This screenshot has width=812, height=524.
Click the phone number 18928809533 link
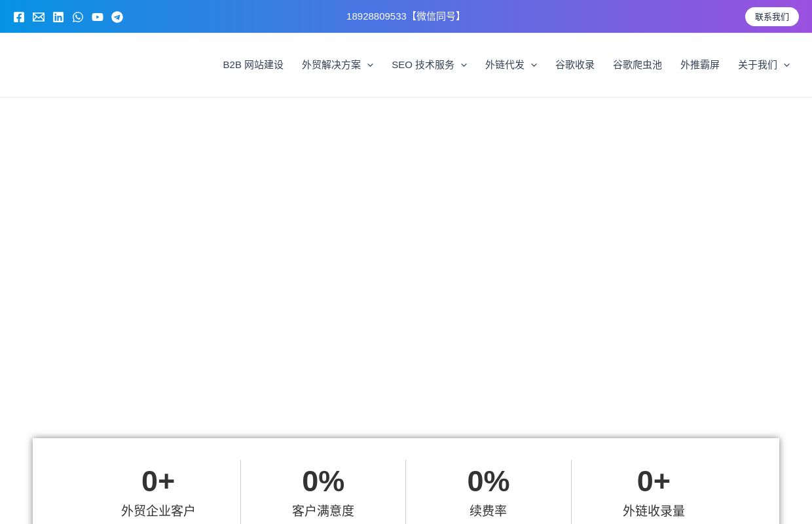point(377,16)
